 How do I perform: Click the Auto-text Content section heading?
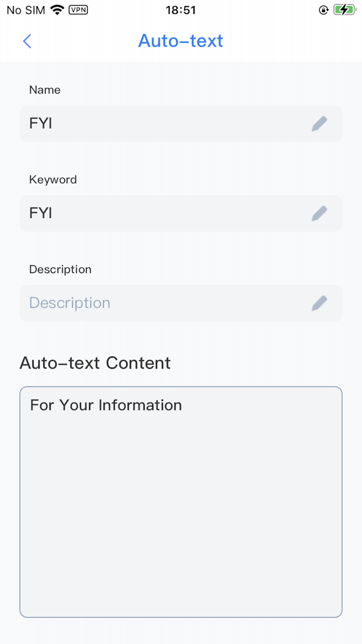point(95,363)
